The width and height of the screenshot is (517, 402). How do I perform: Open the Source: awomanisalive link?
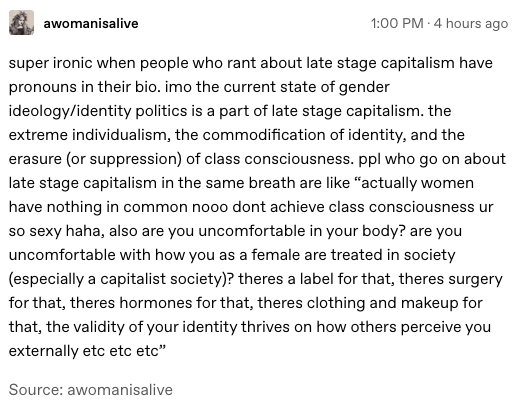(91, 389)
